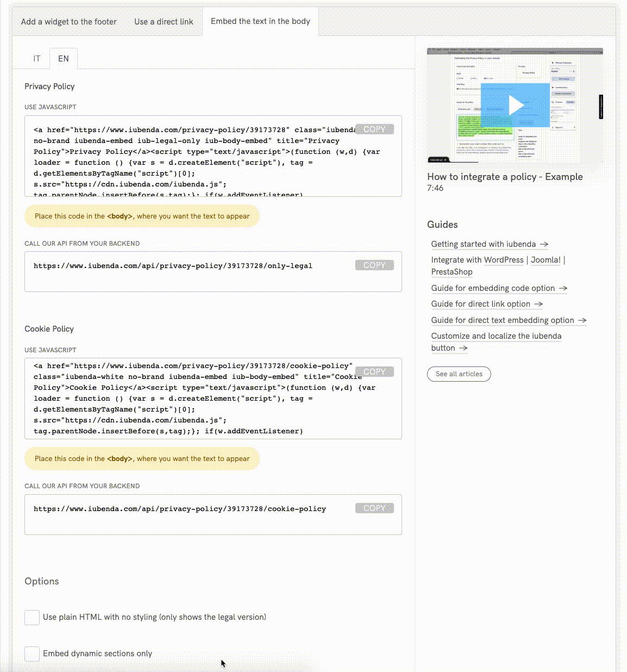Click the "See all articles" button
627x672 pixels.
[459, 374]
